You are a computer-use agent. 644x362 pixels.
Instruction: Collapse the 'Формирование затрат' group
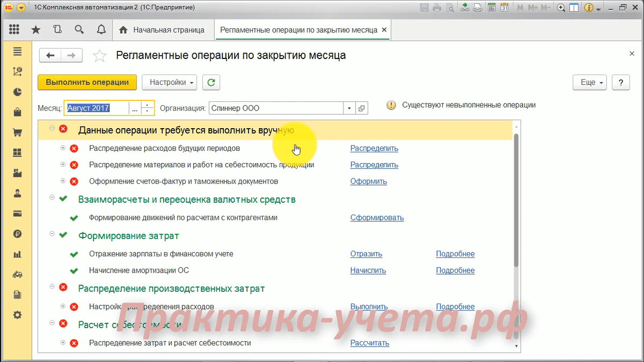click(x=52, y=234)
